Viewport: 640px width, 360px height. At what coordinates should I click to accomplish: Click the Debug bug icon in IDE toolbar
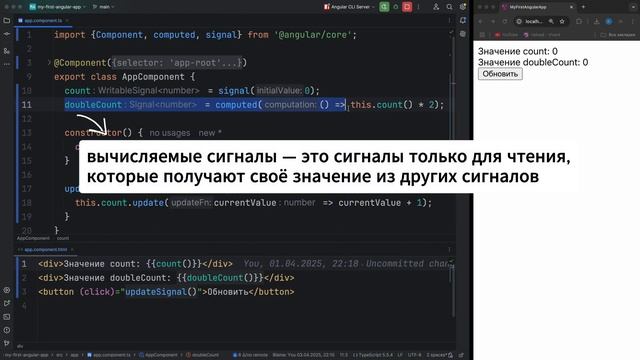click(396, 7)
